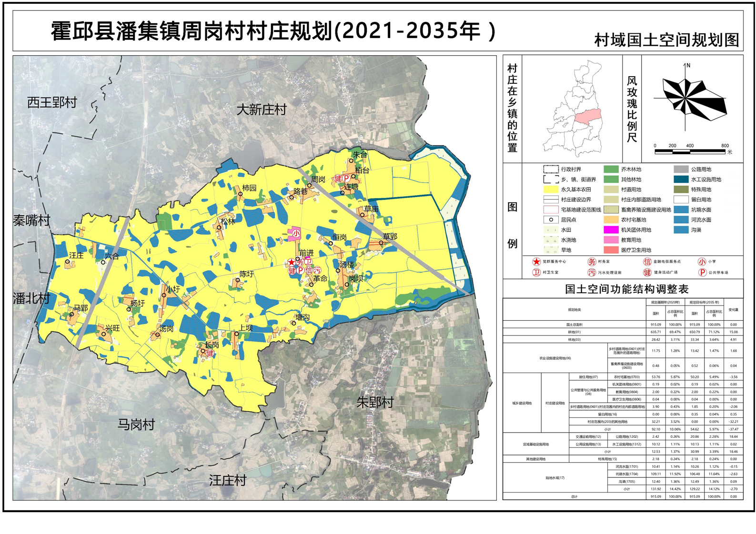Click the 村卫生室 (卫) legend icon

[x=536, y=273]
